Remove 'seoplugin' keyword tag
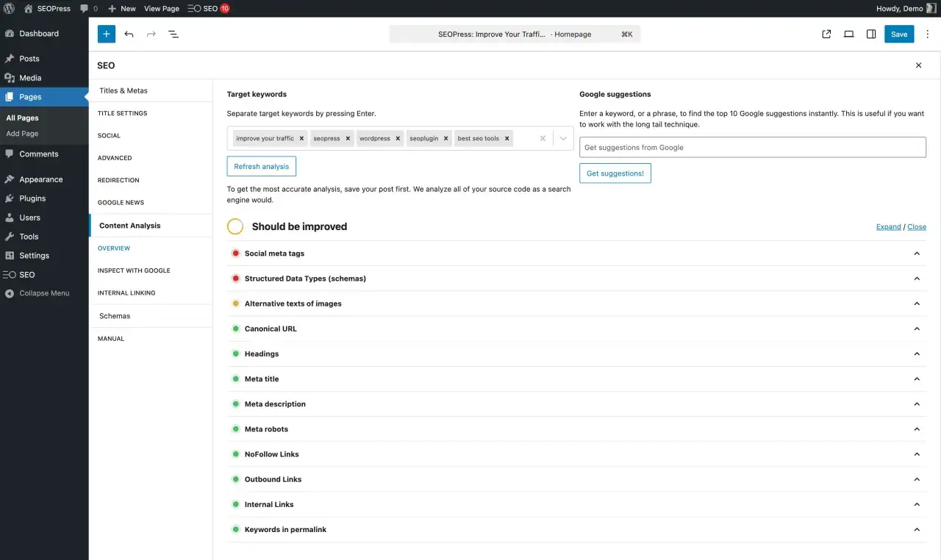941x560 pixels. click(446, 138)
